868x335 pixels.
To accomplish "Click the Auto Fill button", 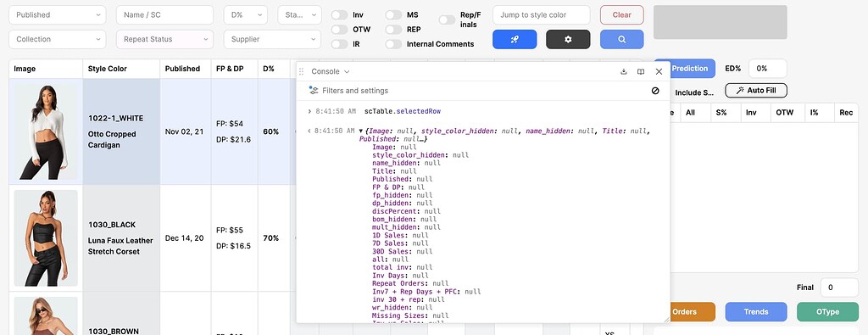I will tap(756, 90).
